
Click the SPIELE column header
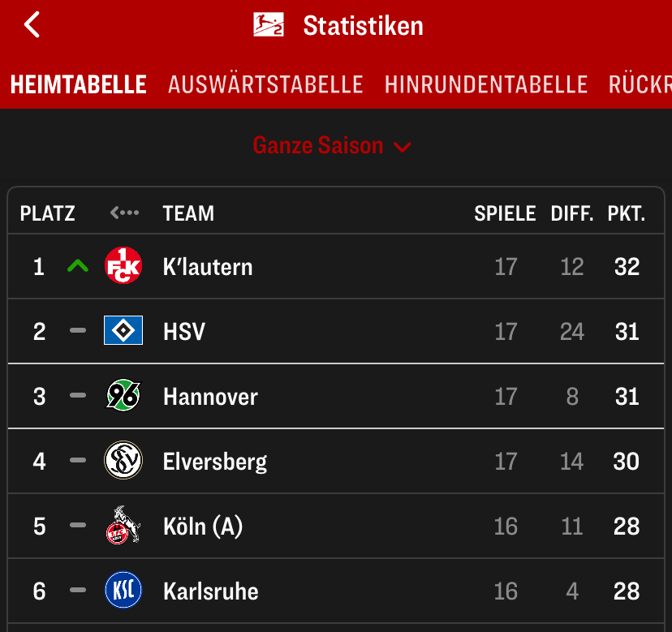point(505,213)
